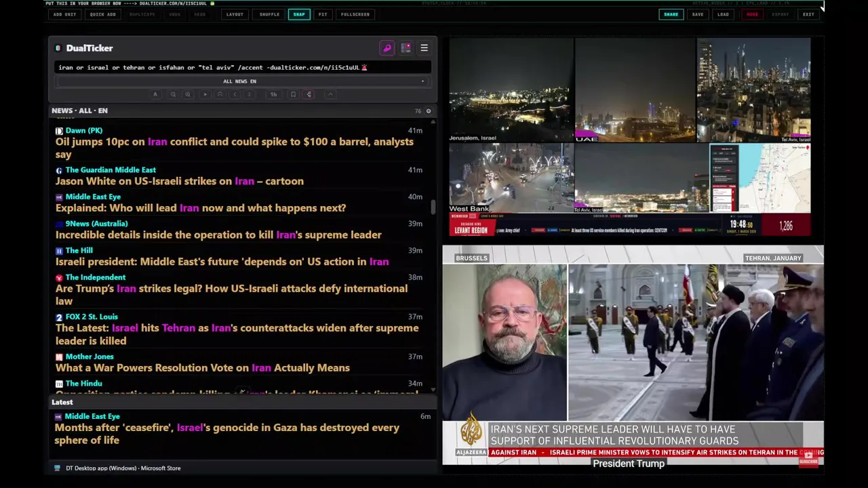Click ADD UNIT in top toolbar
Screen dimensions: 868x488
(x=64, y=14)
